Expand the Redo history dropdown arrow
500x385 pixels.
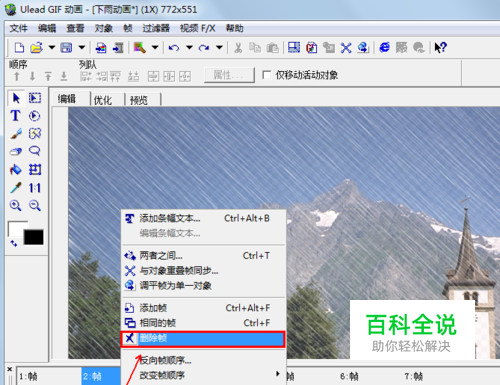219,48
